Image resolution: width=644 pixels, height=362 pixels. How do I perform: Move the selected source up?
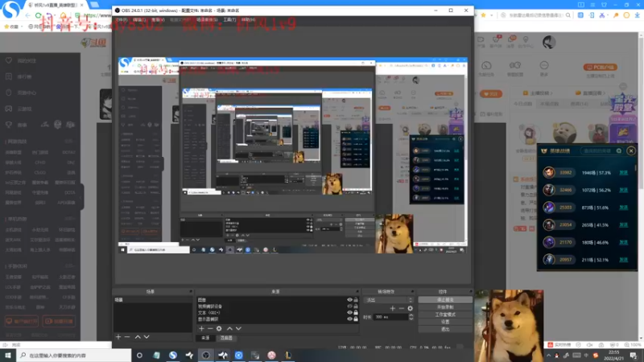click(x=229, y=329)
